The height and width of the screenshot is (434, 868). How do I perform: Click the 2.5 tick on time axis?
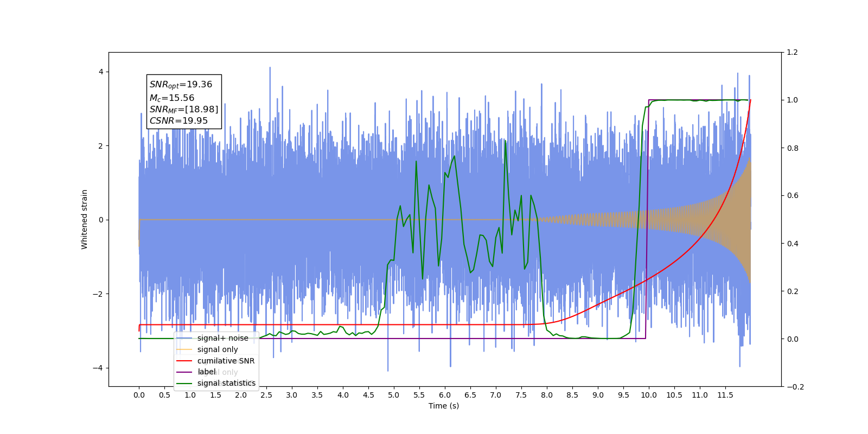point(266,395)
